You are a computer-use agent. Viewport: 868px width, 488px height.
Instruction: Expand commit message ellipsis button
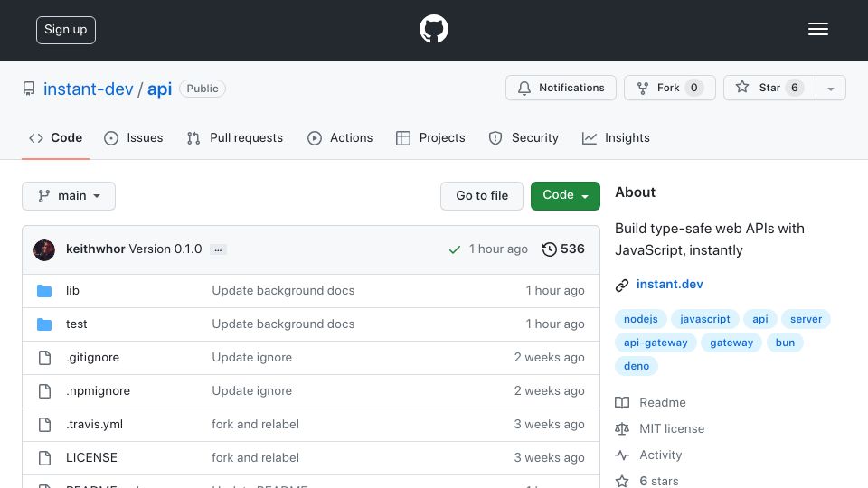tap(218, 249)
